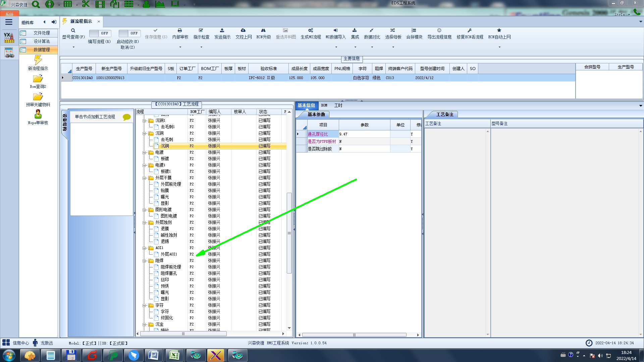Click the process tree horizontal scrollbar
The width and height of the screenshot is (644, 362).
pyautogui.click(x=183, y=334)
